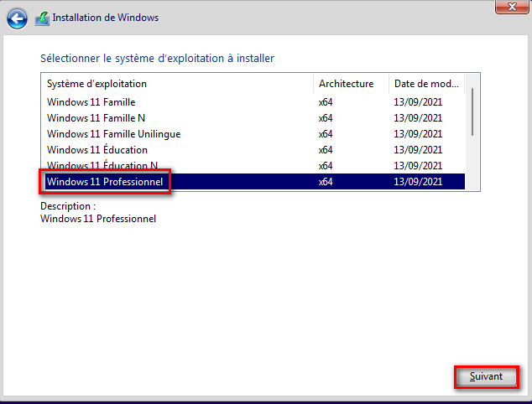Select Windows 11 Famille in the list
This screenshot has height=404, width=532.
click(91, 102)
